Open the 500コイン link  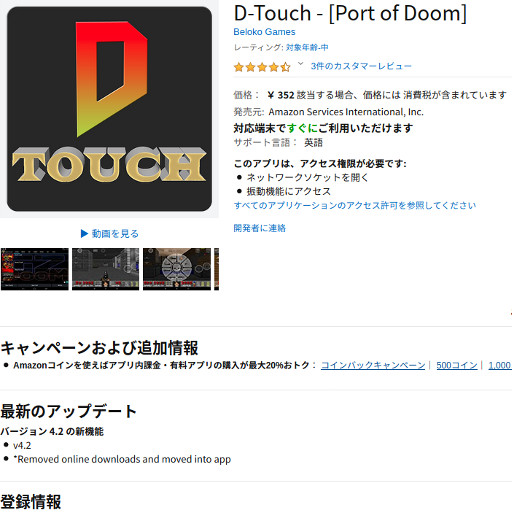pos(457,365)
